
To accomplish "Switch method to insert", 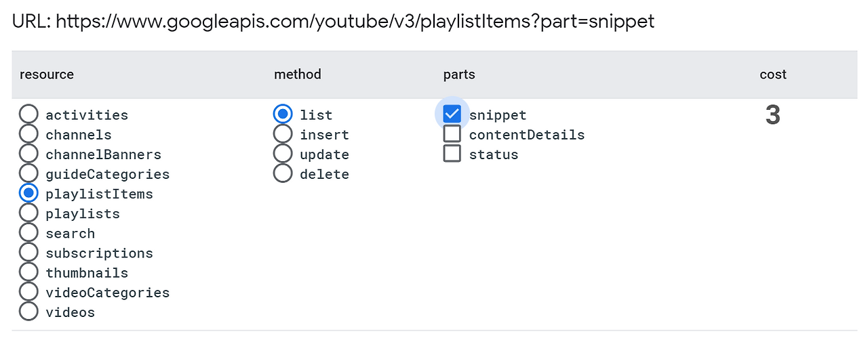I will pyautogui.click(x=283, y=135).
